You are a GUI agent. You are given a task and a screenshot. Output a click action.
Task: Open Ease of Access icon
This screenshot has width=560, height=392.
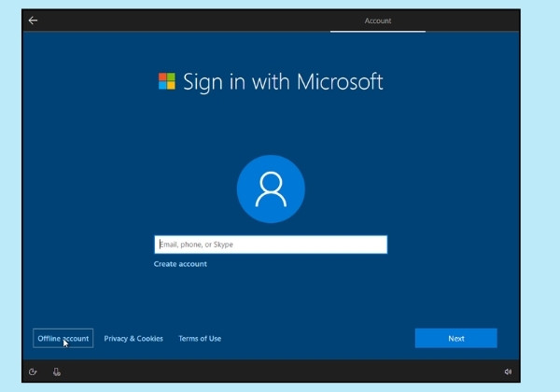pos(33,372)
